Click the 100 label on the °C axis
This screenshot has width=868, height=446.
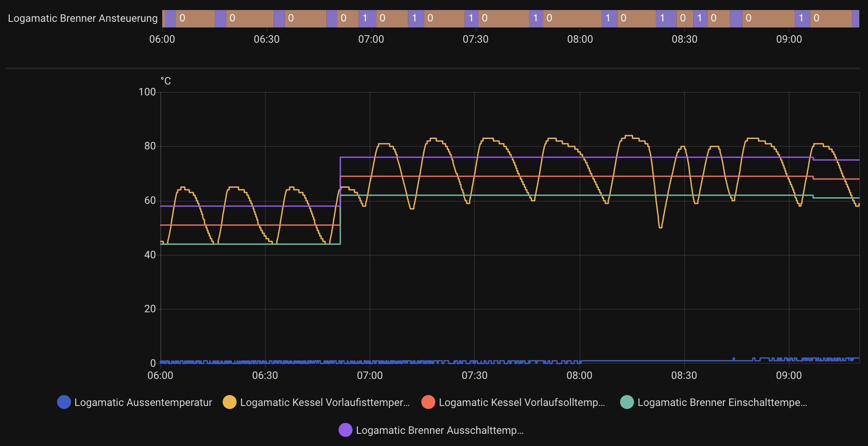pos(147,92)
